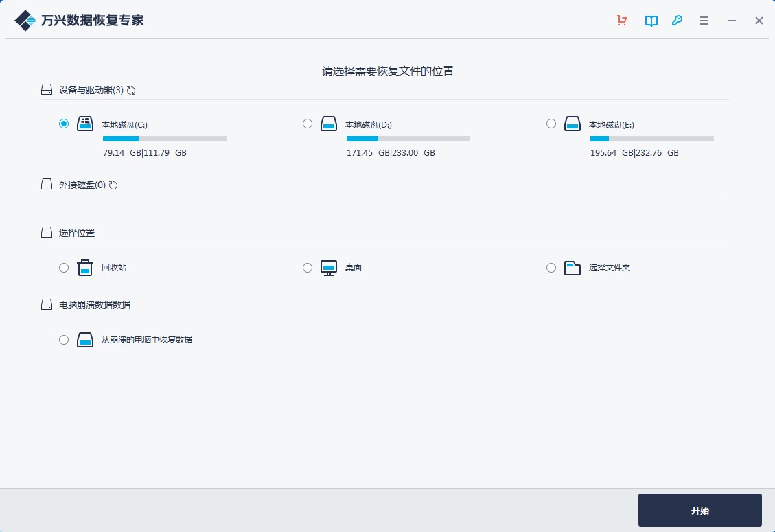Screen dimensions: 775x532
Task: Select the 本地磁盘(D:) radio button
Action: pyautogui.click(x=308, y=124)
